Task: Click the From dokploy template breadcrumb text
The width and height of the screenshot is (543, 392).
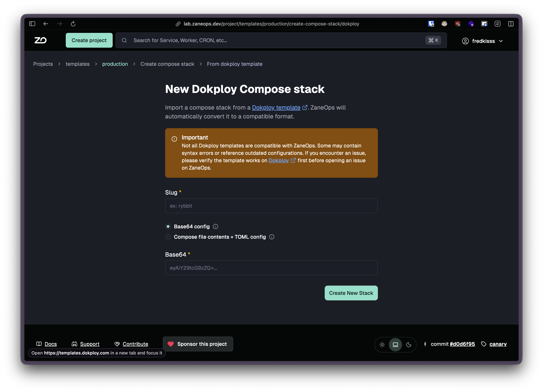Action: pyautogui.click(x=235, y=64)
